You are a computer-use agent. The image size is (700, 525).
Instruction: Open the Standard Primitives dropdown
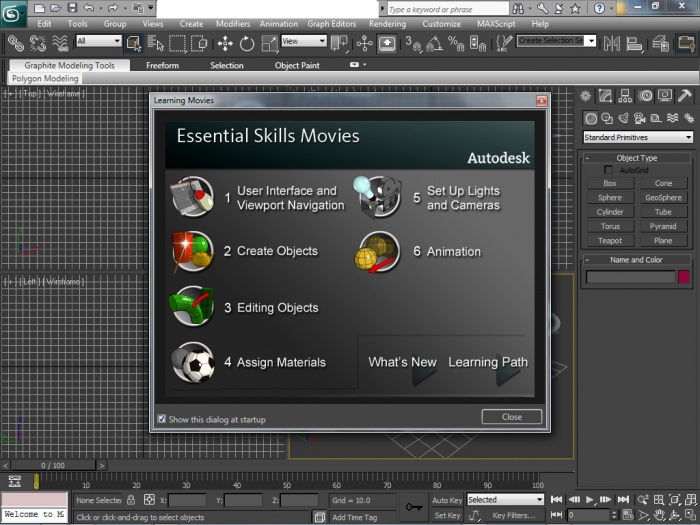(638, 137)
